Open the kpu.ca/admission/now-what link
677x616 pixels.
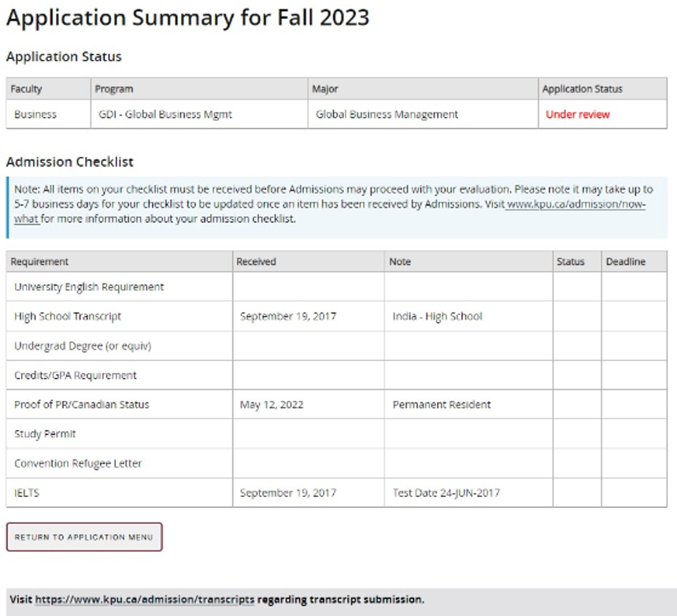575,204
